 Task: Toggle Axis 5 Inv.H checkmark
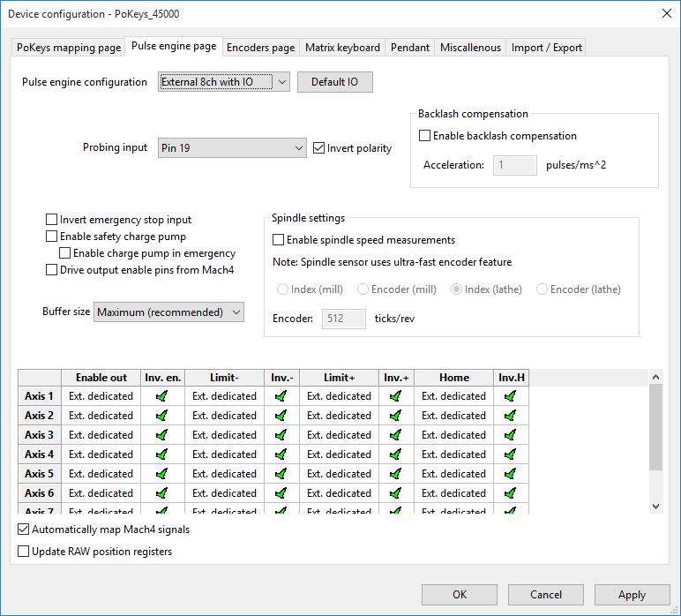[511, 474]
